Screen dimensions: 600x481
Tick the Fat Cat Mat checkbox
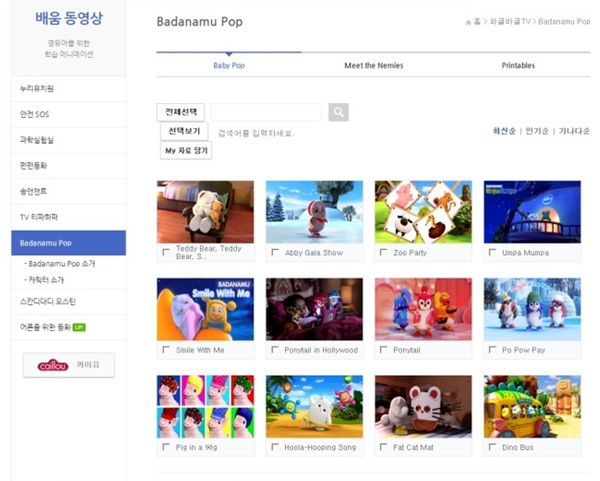(x=383, y=447)
